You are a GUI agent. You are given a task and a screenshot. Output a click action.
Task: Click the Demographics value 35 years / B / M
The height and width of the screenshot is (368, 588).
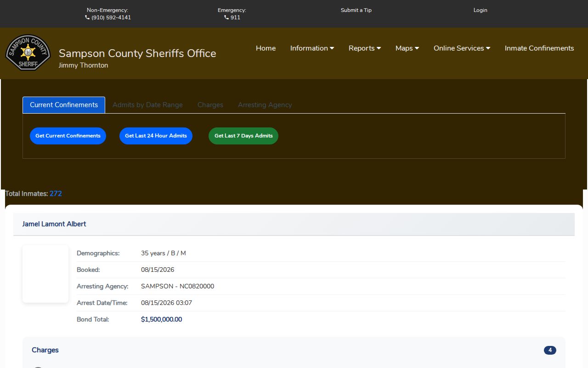[163, 253]
